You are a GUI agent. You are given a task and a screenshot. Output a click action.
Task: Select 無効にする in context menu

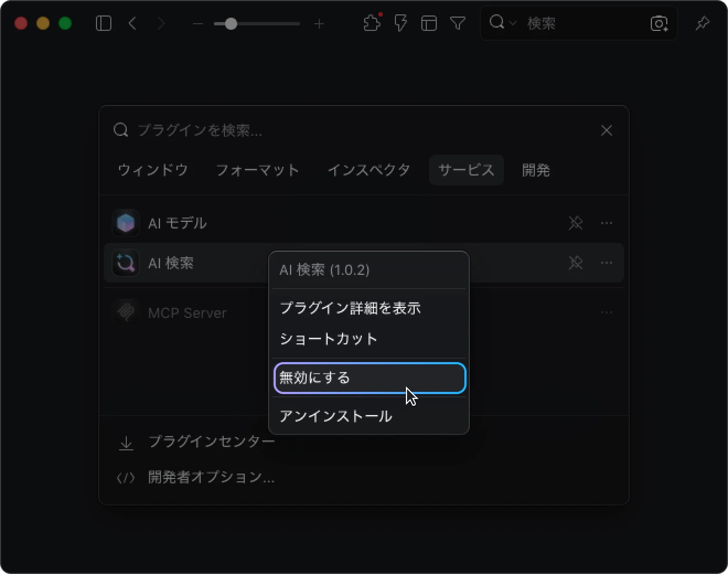tap(370, 378)
